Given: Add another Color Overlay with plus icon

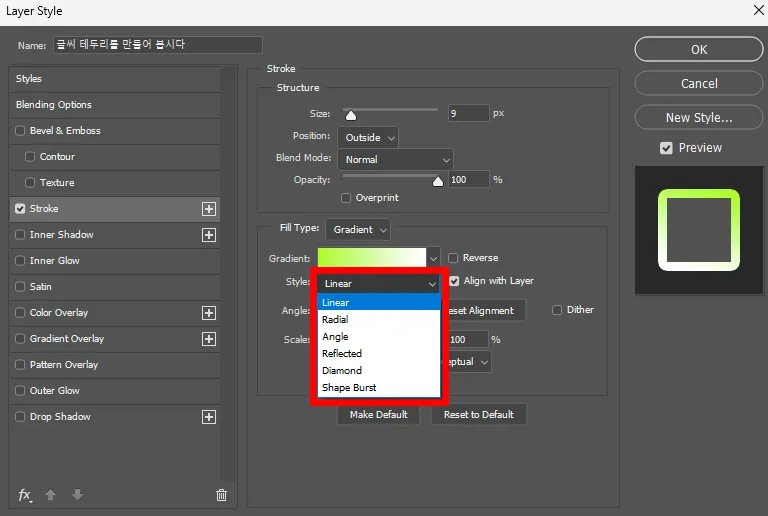Looking at the screenshot, I should (209, 313).
